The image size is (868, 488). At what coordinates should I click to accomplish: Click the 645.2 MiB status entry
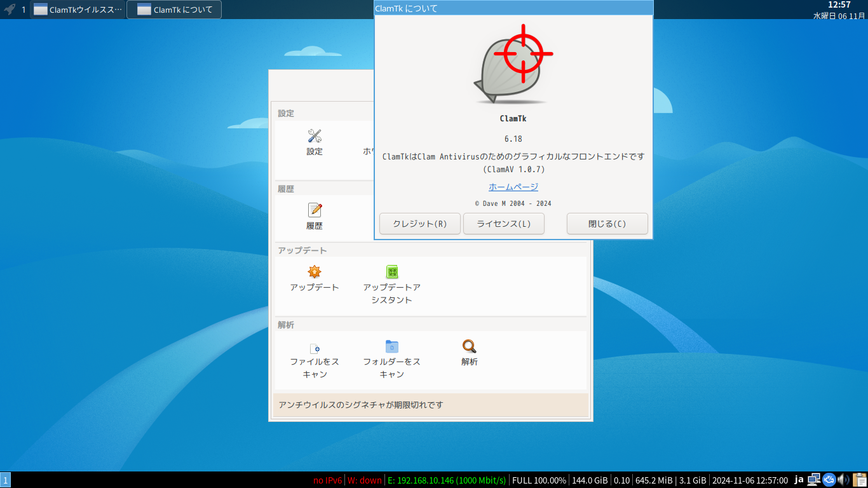(654, 480)
